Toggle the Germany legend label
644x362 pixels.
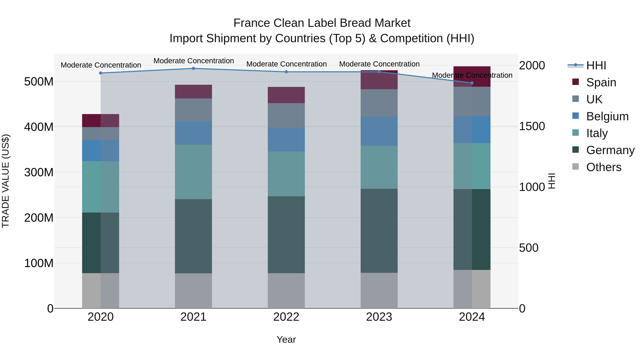(611, 150)
